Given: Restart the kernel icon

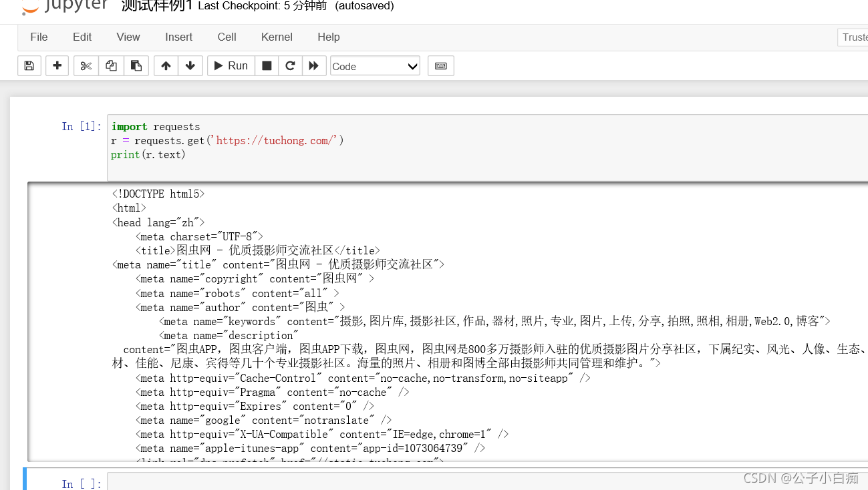Looking at the screenshot, I should (290, 66).
